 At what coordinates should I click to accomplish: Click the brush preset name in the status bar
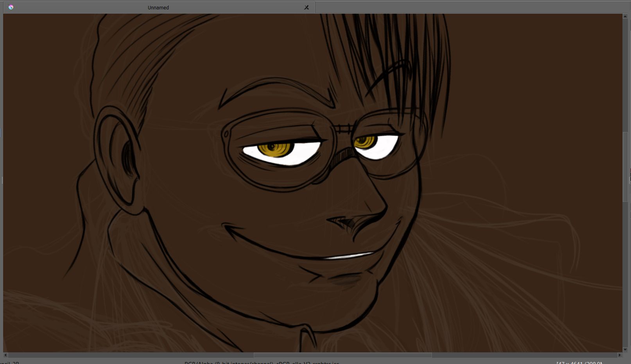click(9, 363)
